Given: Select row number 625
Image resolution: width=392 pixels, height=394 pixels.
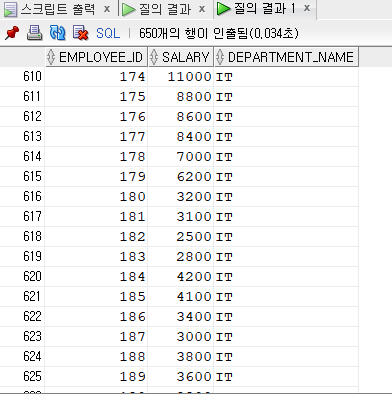Looking at the screenshot, I should [x=22, y=377].
